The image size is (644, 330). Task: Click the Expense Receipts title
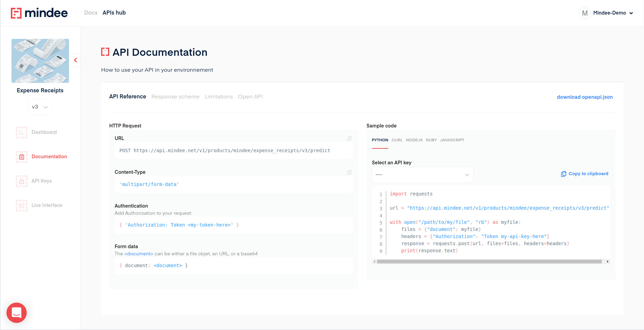pyautogui.click(x=40, y=91)
